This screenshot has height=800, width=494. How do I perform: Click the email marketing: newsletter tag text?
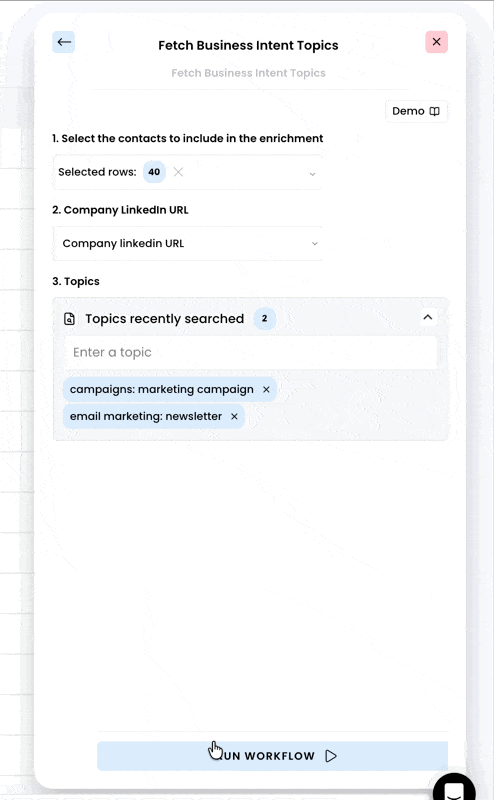click(146, 416)
